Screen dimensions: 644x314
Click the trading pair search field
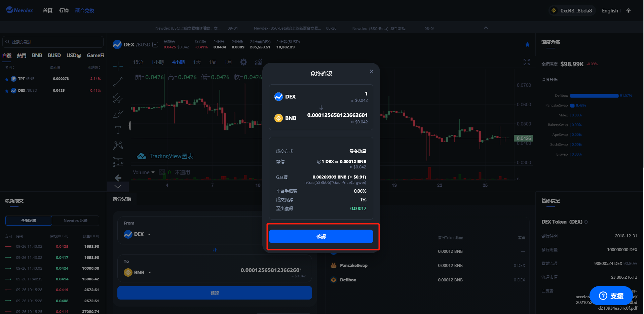(53, 42)
